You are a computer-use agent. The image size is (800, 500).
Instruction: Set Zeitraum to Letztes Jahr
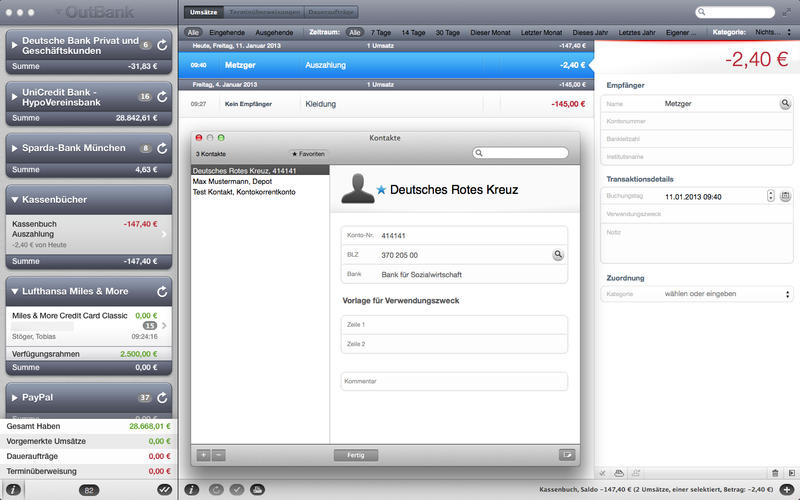pos(637,32)
